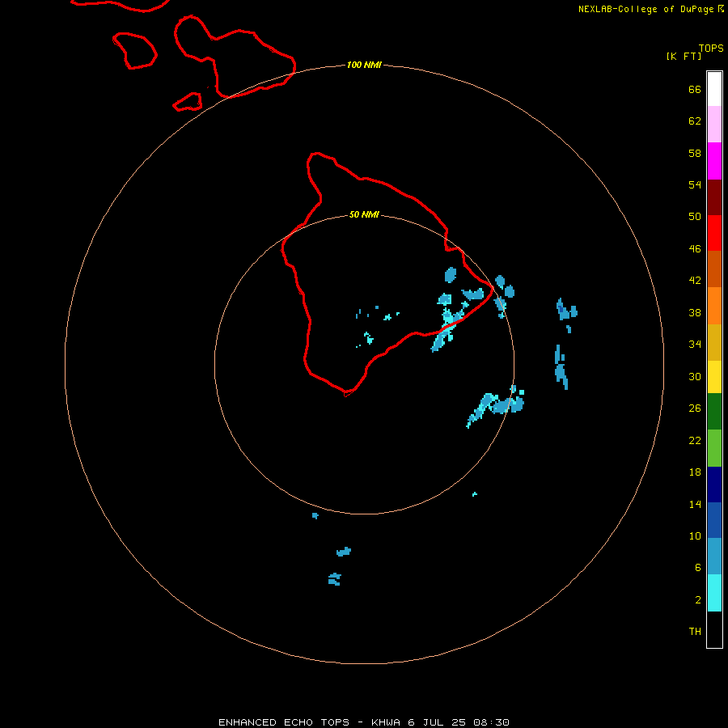This screenshot has height=728, width=728.
Task: Click the 10 legend value
Action: (695, 535)
